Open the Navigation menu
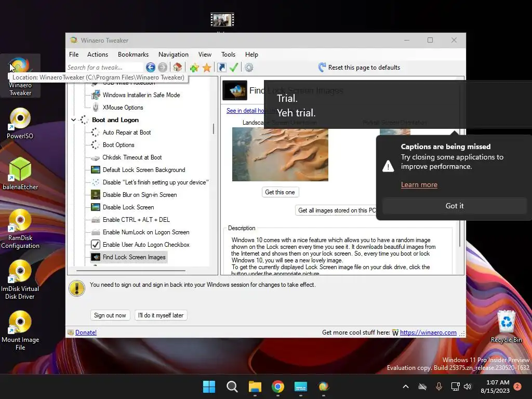532x399 pixels. (174, 54)
